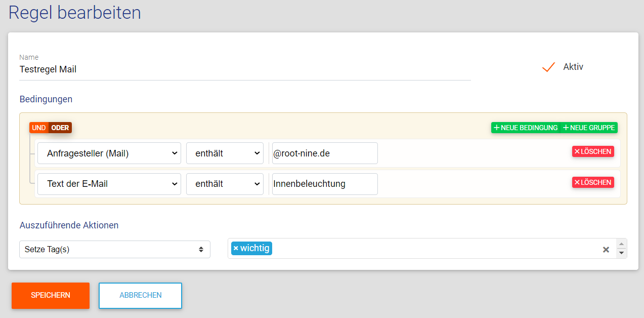Image resolution: width=644 pixels, height=318 pixels.
Task: Click the Name field containing Testregel Mail
Action: [245, 69]
